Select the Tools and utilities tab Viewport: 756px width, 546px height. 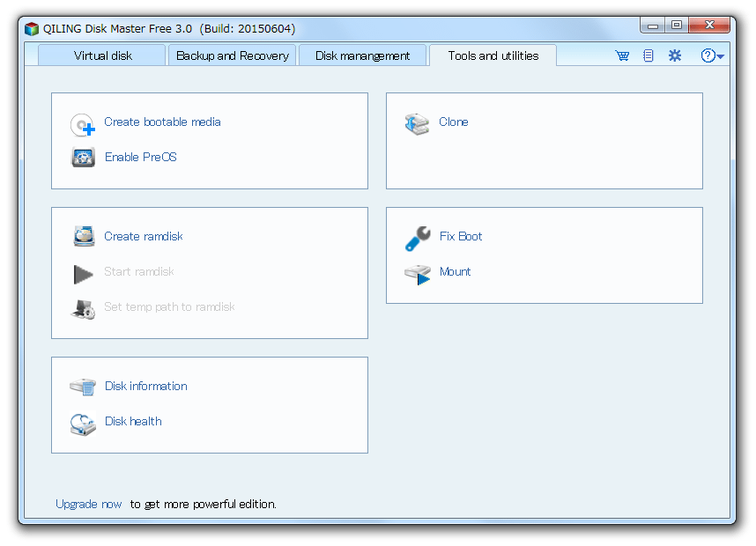click(493, 55)
